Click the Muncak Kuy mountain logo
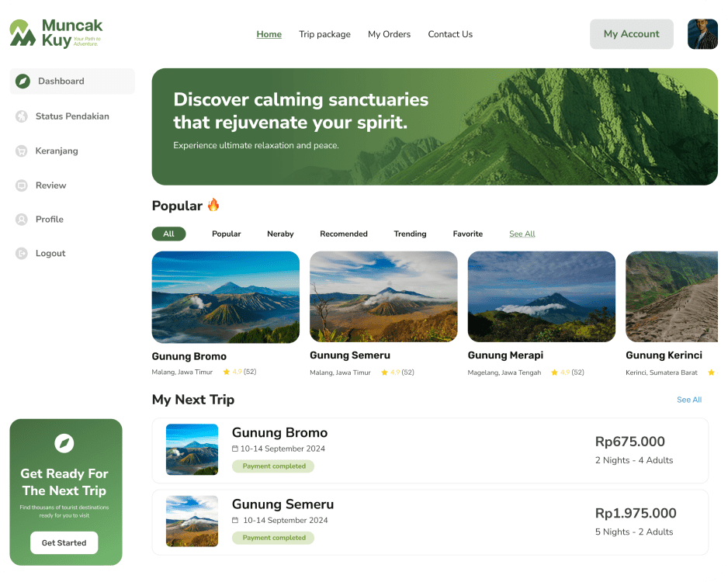 click(23, 33)
